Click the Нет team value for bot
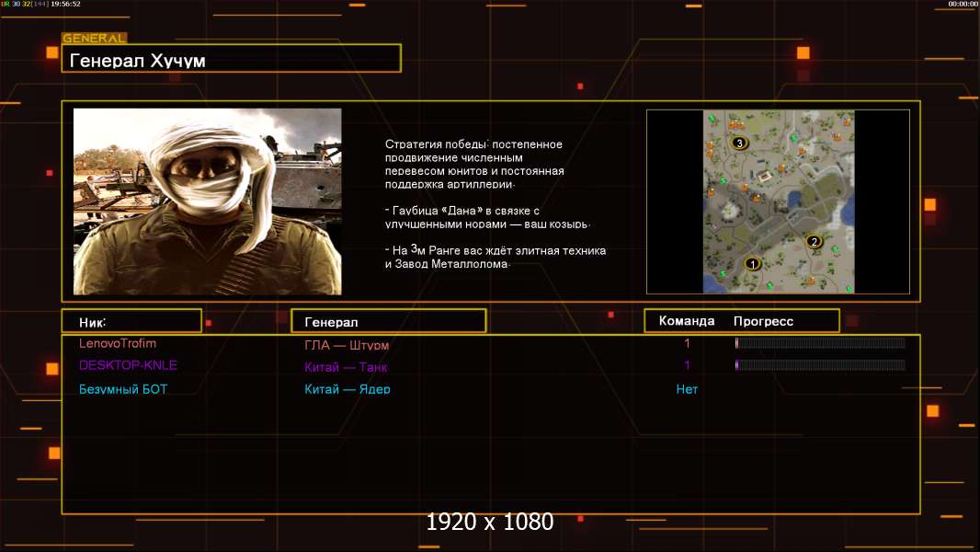The width and height of the screenshot is (980, 552). coord(687,389)
